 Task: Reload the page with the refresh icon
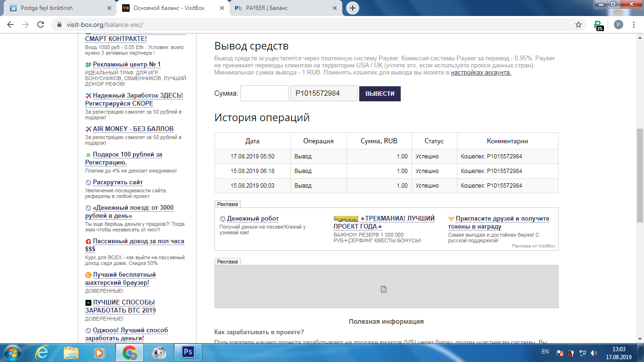click(x=41, y=25)
